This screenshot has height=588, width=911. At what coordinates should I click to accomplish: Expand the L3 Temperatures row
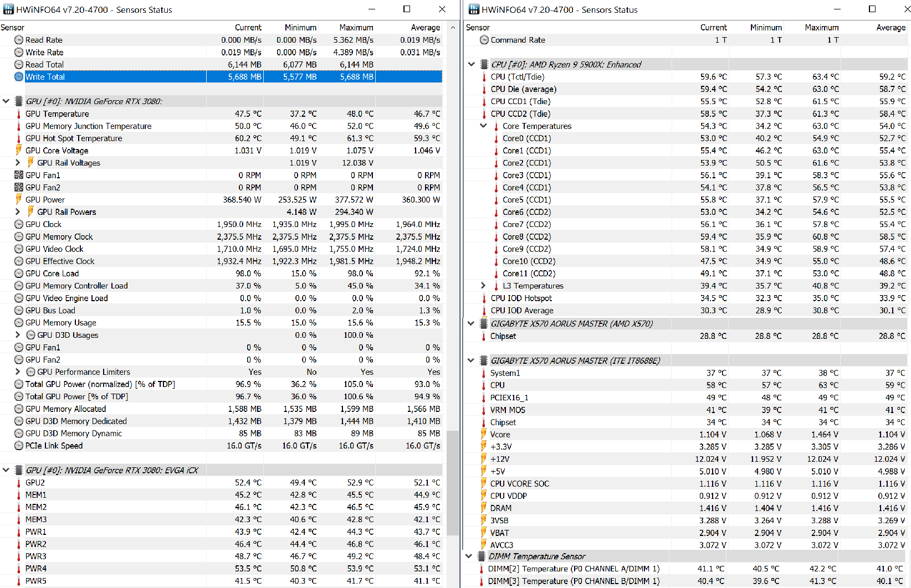pos(483,286)
